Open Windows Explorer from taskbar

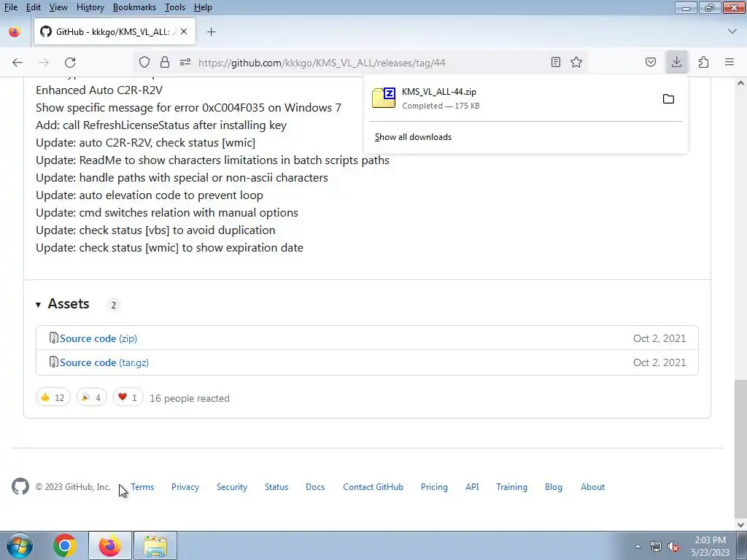(x=155, y=545)
